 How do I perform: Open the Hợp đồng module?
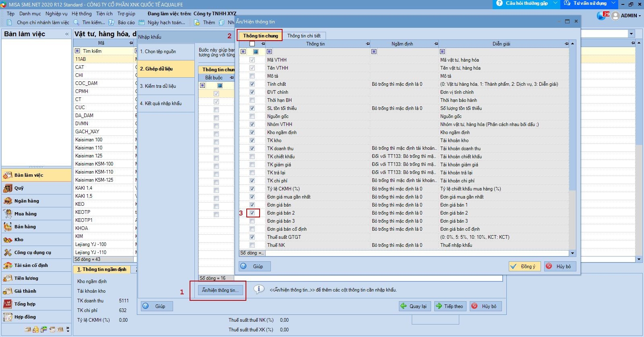[x=36, y=317]
